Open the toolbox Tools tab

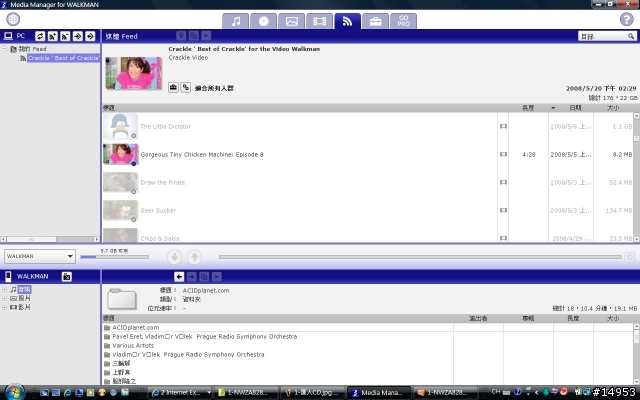tap(376, 21)
